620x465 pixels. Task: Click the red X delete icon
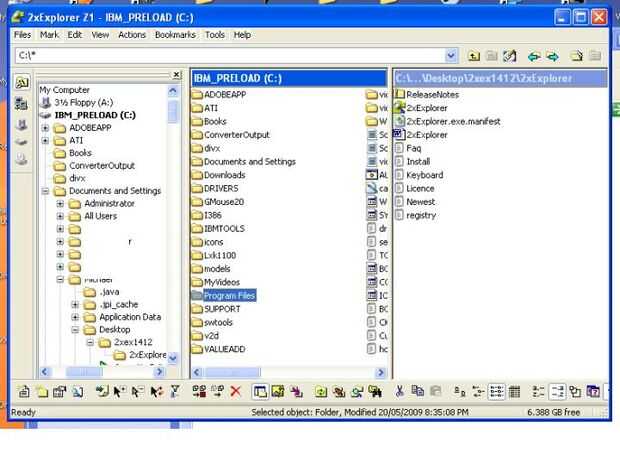(x=236, y=391)
